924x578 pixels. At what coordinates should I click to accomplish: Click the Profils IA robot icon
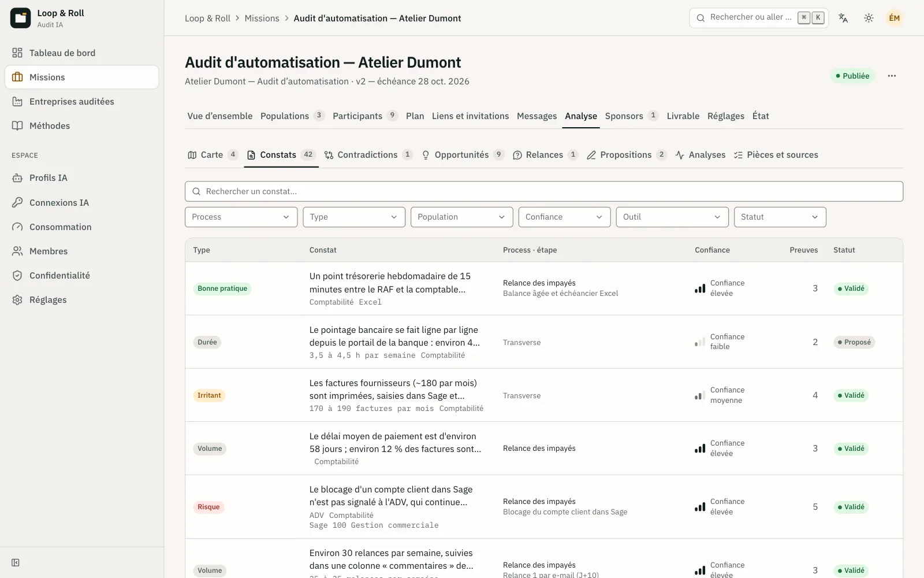tap(17, 177)
